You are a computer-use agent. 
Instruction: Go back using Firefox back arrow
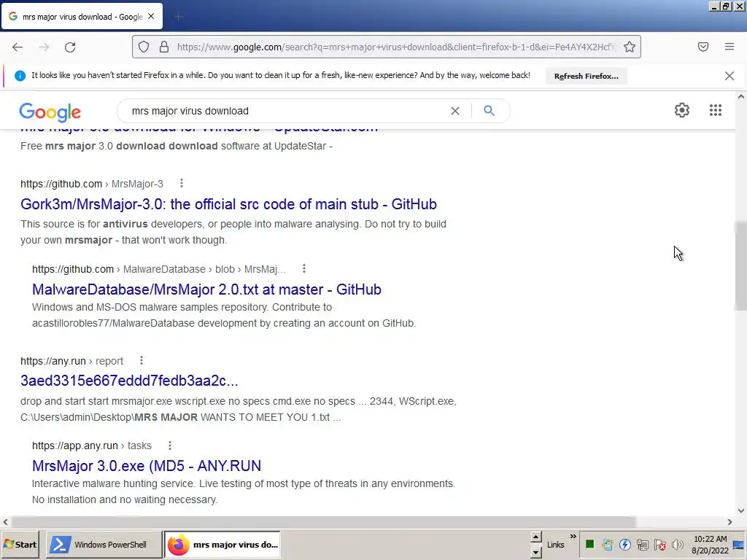(x=18, y=47)
